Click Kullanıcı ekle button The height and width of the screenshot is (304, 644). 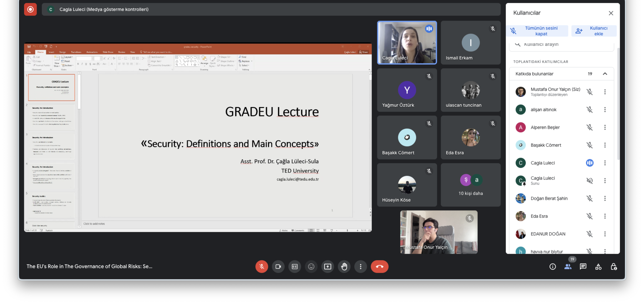594,31
